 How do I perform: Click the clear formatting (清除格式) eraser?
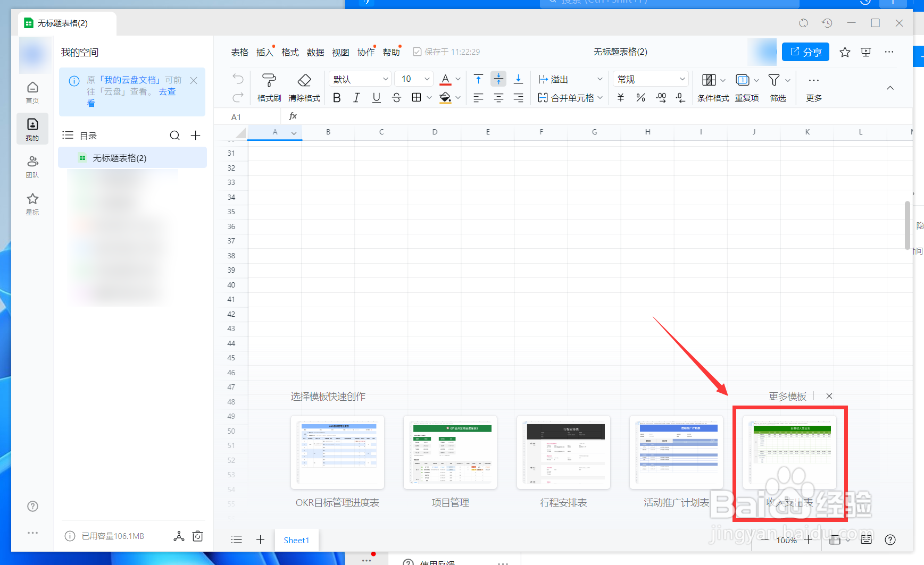coord(304,87)
